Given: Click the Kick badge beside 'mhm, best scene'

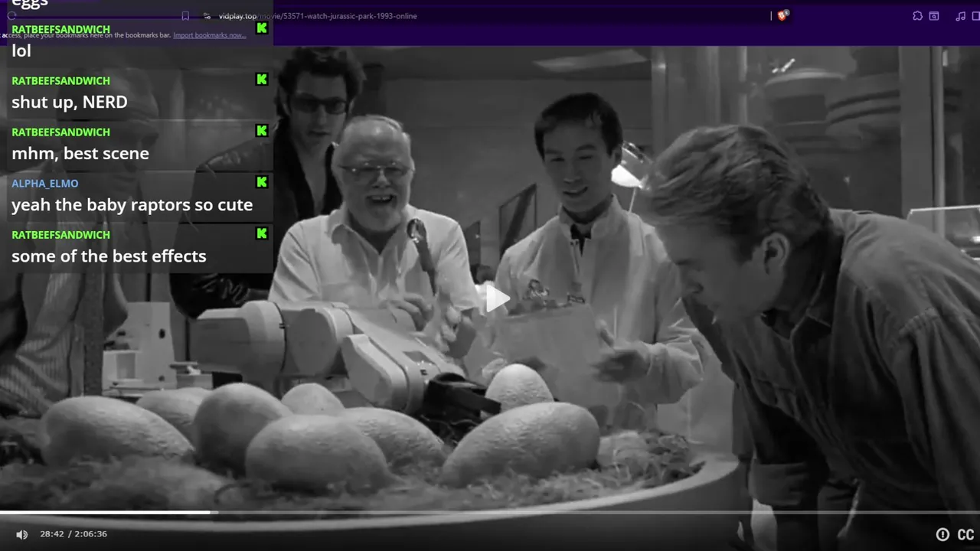Looking at the screenshot, I should click(262, 131).
